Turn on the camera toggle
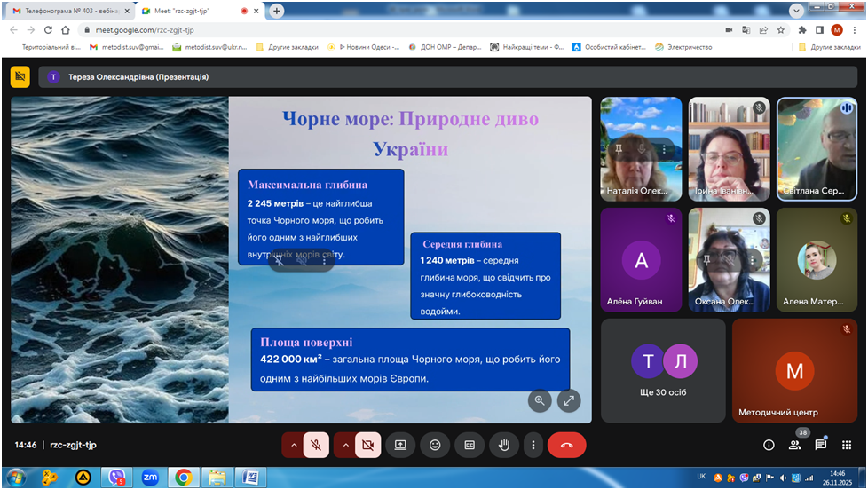 (x=367, y=445)
